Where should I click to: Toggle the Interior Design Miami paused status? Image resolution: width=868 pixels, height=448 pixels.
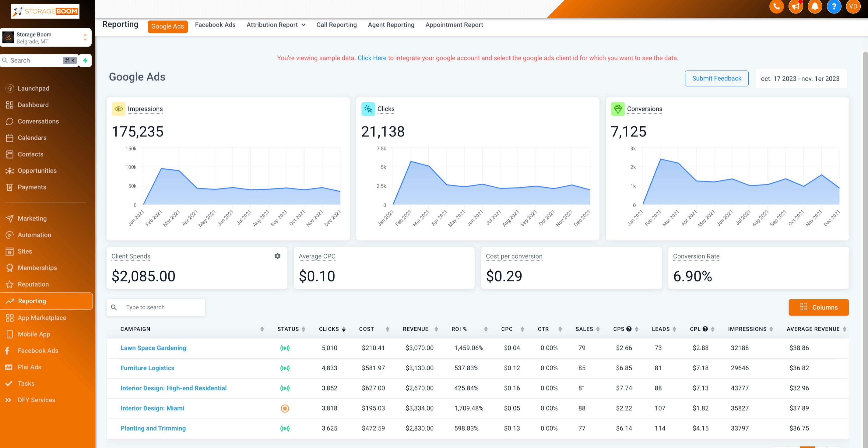[x=284, y=408]
